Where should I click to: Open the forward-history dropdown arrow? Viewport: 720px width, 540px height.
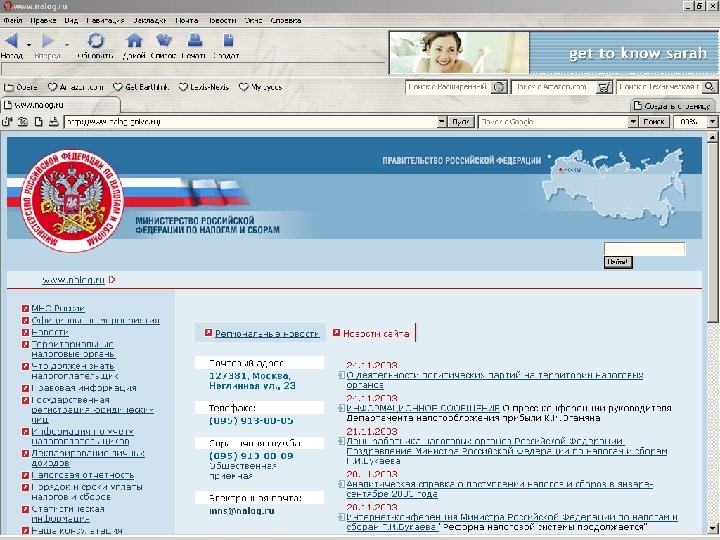67,45
